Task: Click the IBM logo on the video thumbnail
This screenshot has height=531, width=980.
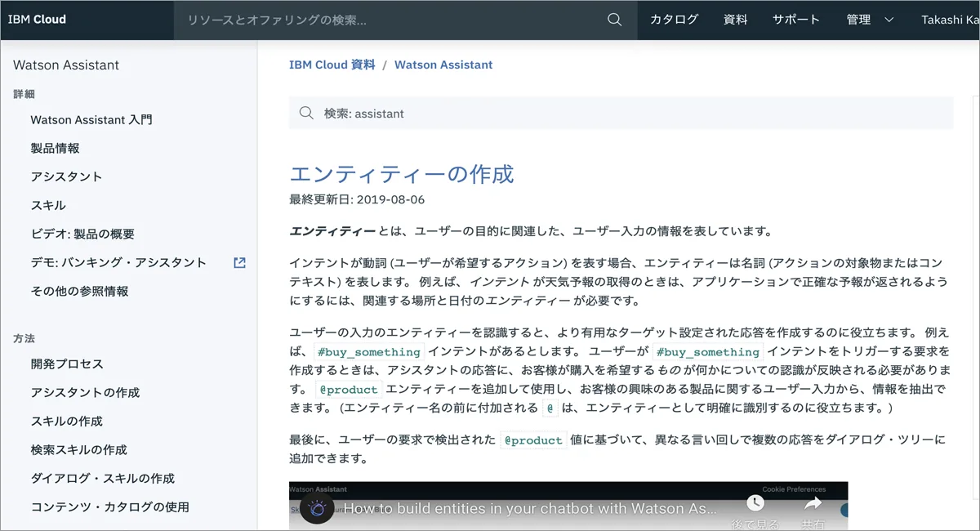Action: pyautogui.click(x=318, y=508)
